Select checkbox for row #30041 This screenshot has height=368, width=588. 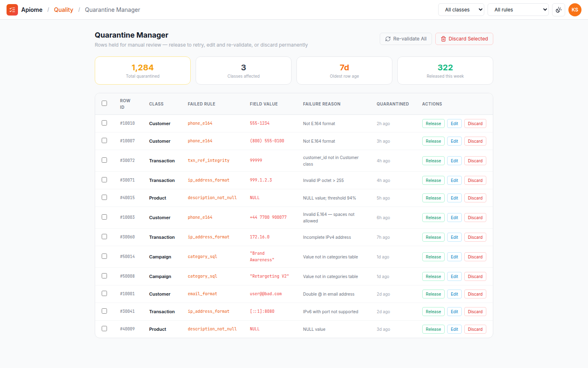pyautogui.click(x=105, y=311)
